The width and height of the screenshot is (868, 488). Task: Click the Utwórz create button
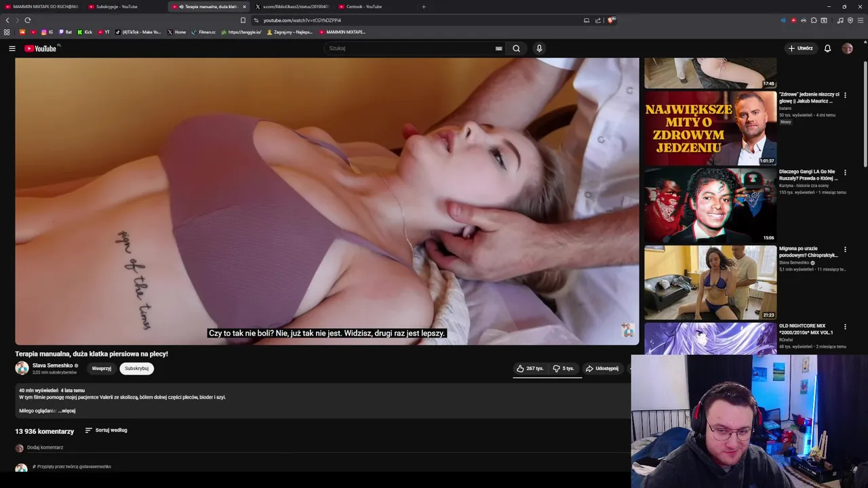coord(800,48)
